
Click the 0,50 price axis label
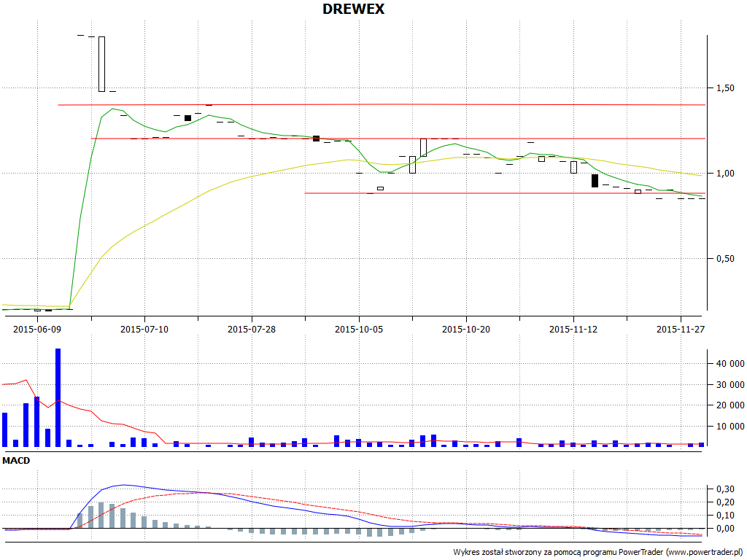pos(726,259)
